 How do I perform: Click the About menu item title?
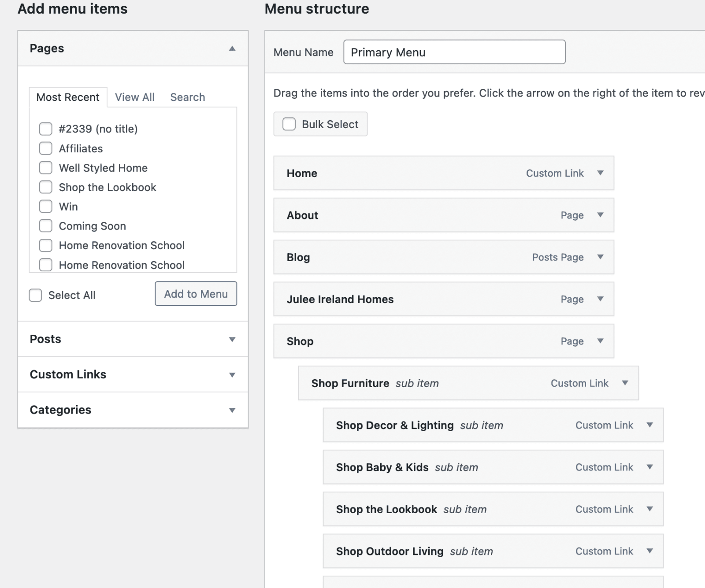click(302, 215)
